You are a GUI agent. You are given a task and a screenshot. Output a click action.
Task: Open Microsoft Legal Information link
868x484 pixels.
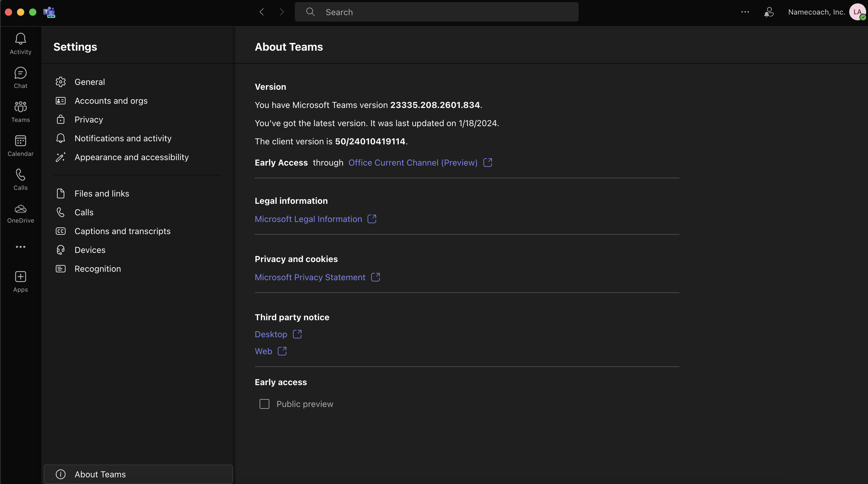point(308,219)
